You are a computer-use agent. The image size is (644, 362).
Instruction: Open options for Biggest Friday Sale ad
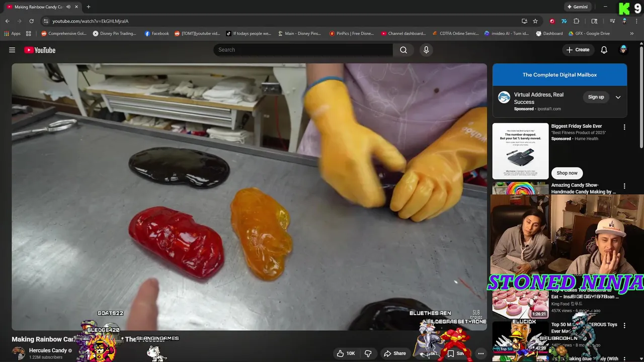click(624, 127)
